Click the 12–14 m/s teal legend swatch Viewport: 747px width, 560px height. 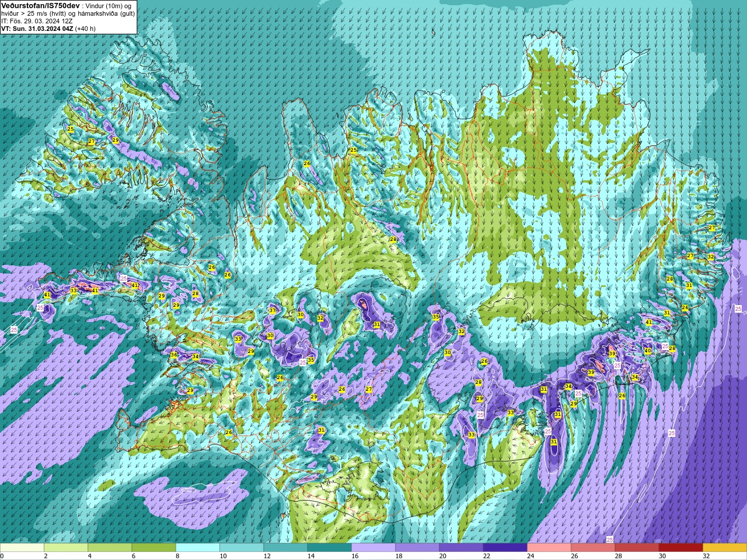[285, 548]
